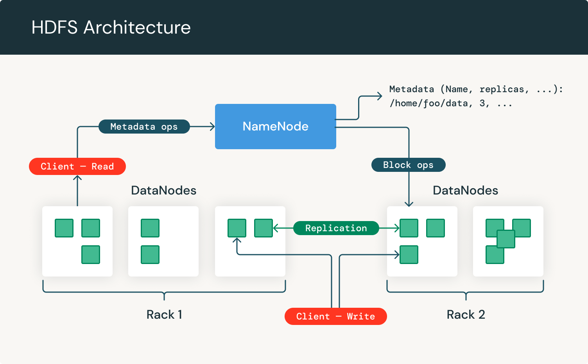588x364 pixels.
Task: Click the leftmost DataNode in Rack 2
Action: (x=422, y=241)
